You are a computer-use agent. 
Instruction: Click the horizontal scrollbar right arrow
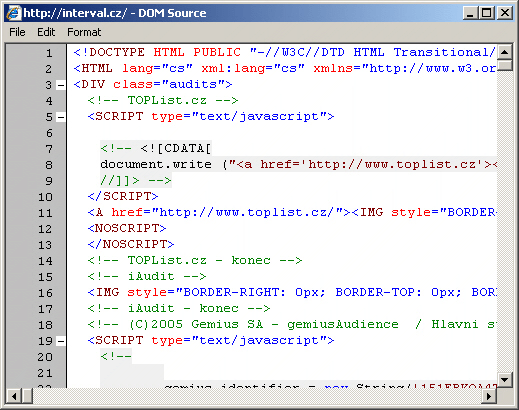point(489,396)
